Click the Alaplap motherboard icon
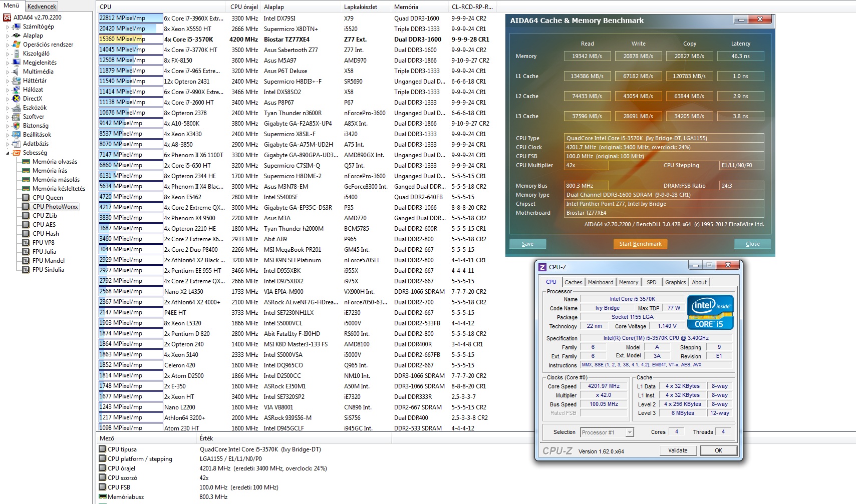This screenshot has height=504, width=856. (17, 36)
